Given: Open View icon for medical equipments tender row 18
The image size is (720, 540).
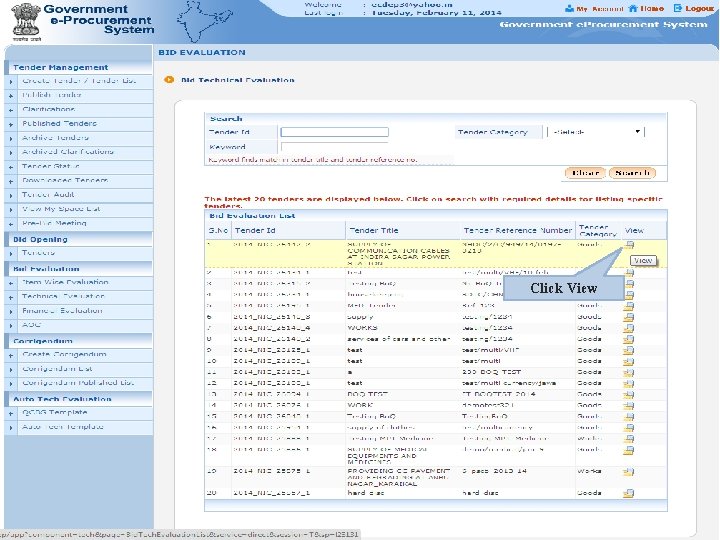Looking at the screenshot, I should click(629, 450).
